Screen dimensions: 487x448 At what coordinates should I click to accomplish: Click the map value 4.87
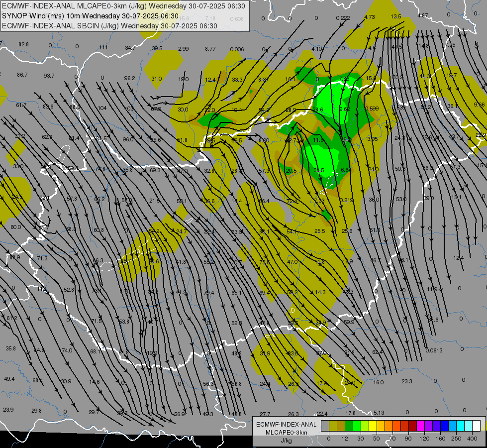423,15
